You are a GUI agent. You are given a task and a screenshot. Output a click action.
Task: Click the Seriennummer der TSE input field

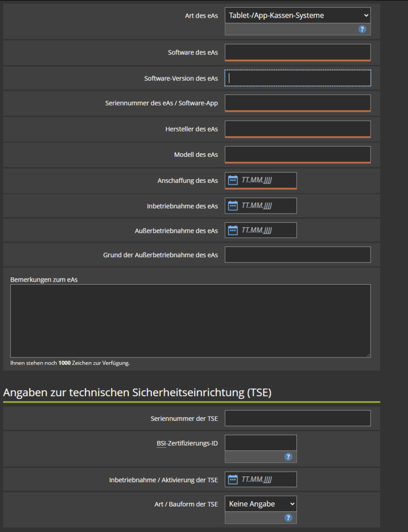coord(297,418)
